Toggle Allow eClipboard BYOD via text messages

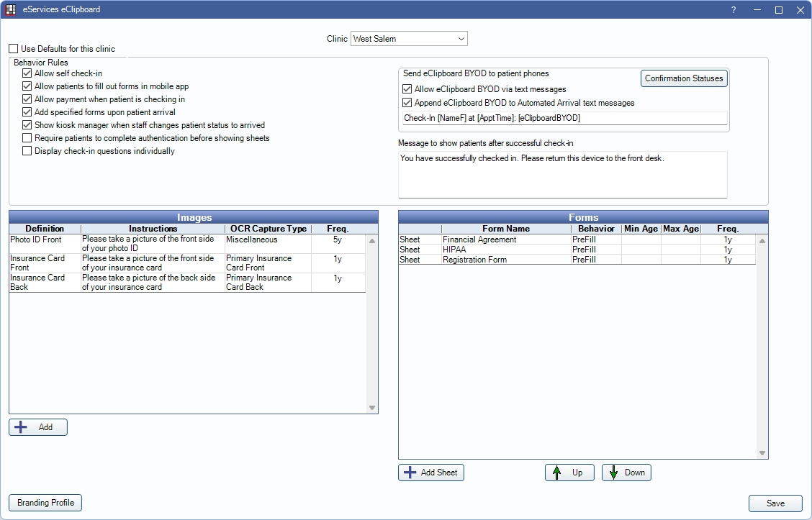point(407,89)
